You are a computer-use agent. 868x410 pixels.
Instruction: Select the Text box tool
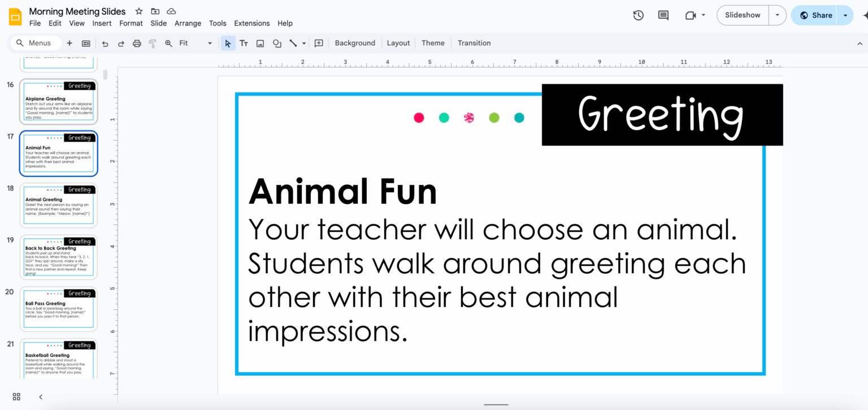point(244,43)
